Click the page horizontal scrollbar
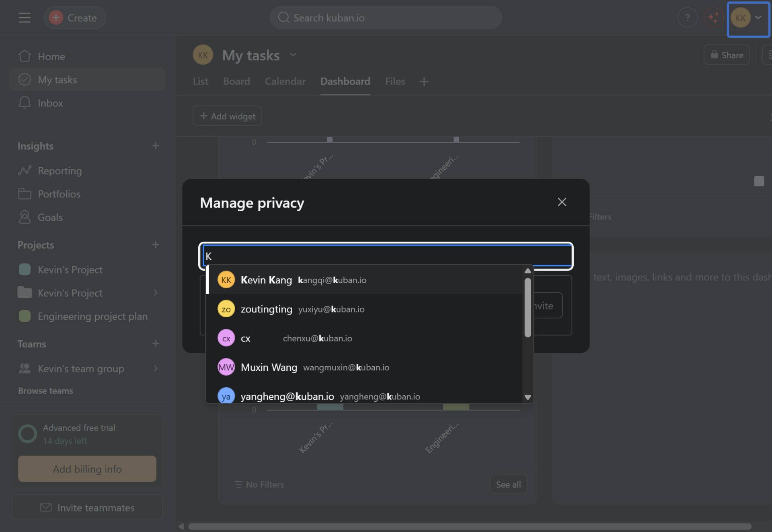Viewport: 772px width, 532px height. pos(470,526)
